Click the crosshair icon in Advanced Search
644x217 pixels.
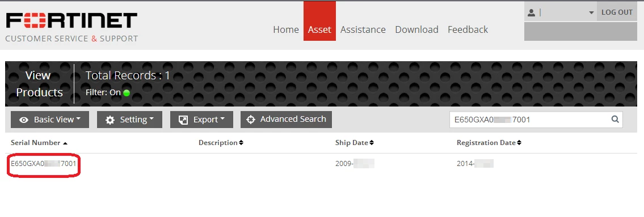point(250,120)
